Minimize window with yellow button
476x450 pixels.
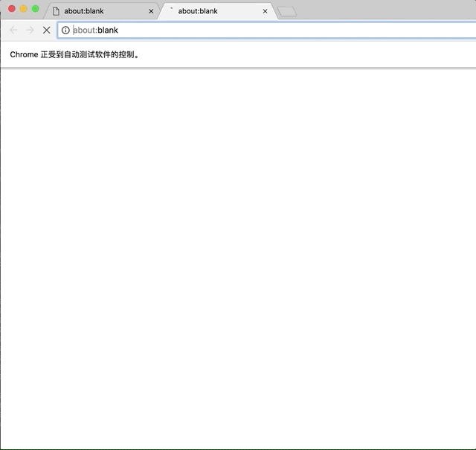23,9
